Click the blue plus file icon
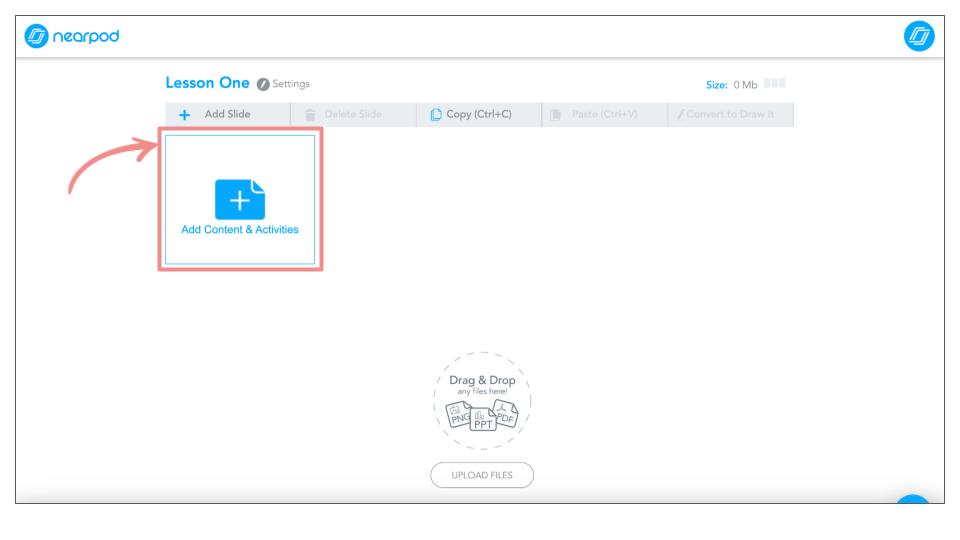 pyautogui.click(x=240, y=199)
